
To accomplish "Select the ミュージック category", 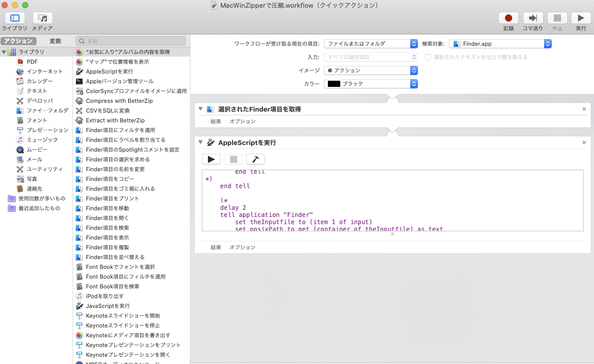I will 42,140.
